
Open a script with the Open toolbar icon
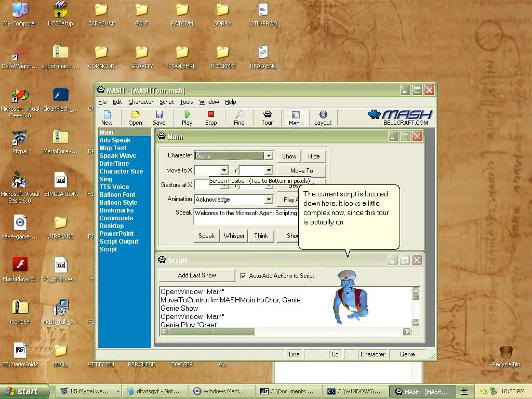[x=135, y=118]
